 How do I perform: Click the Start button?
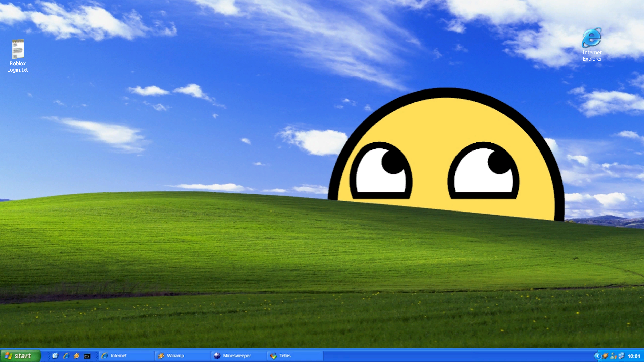point(20,356)
